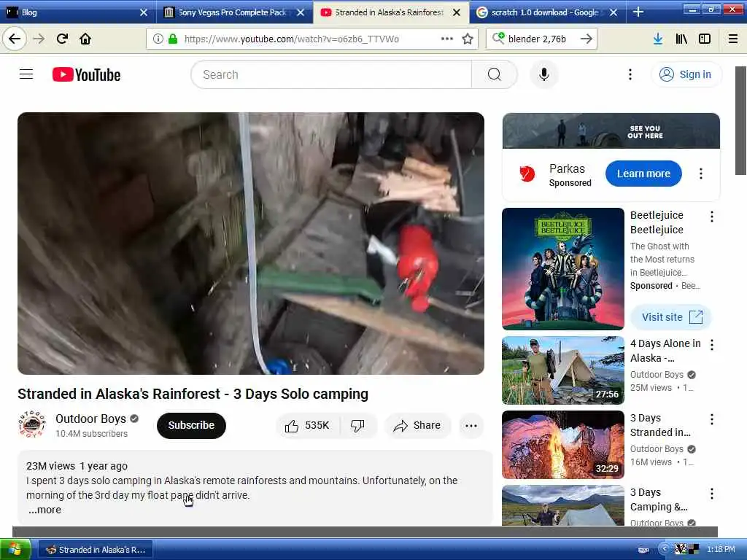Reload the current page
747x560 pixels.
(62, 39)
